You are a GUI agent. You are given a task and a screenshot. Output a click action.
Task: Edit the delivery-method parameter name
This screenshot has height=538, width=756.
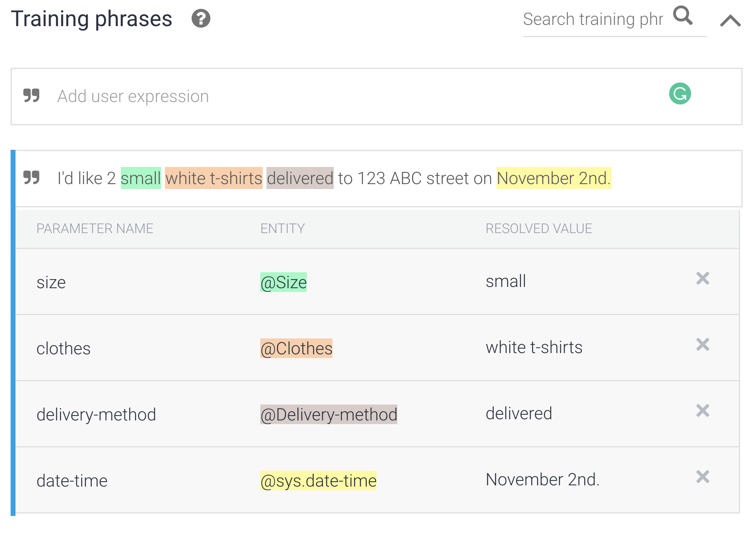click(x=96, y=415)
